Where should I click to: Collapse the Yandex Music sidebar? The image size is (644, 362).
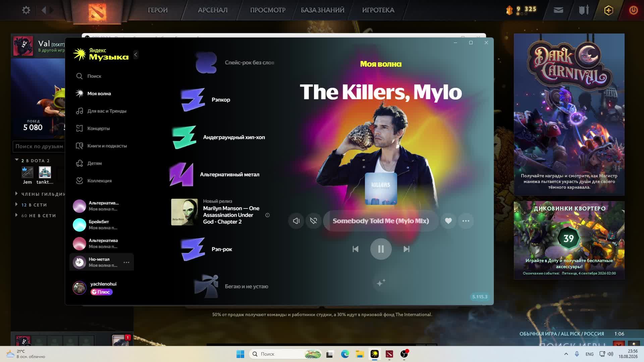pyautogui.click(x=136, y=55)
